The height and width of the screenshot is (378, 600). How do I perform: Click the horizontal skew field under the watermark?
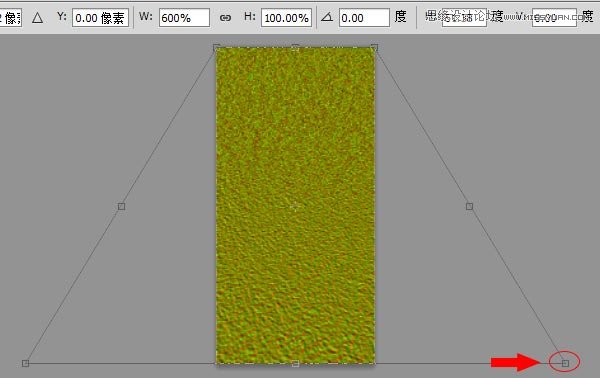[464, 18]
